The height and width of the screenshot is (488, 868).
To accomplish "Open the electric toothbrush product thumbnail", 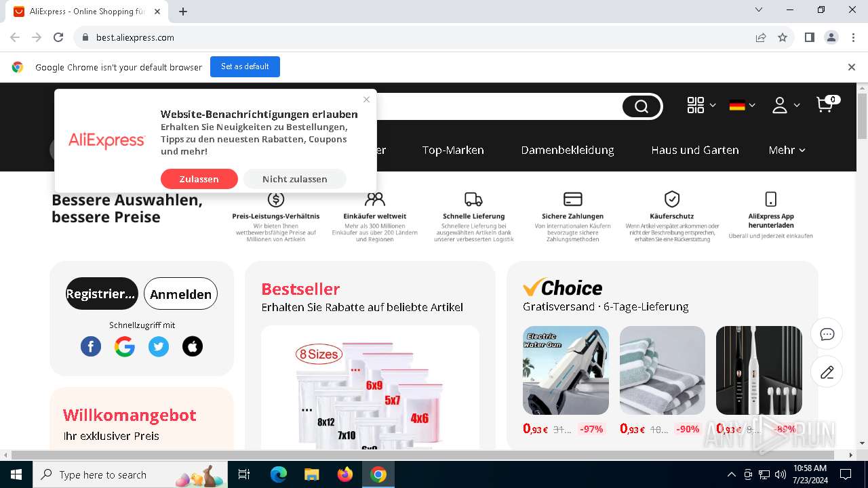I will (759, 370).
